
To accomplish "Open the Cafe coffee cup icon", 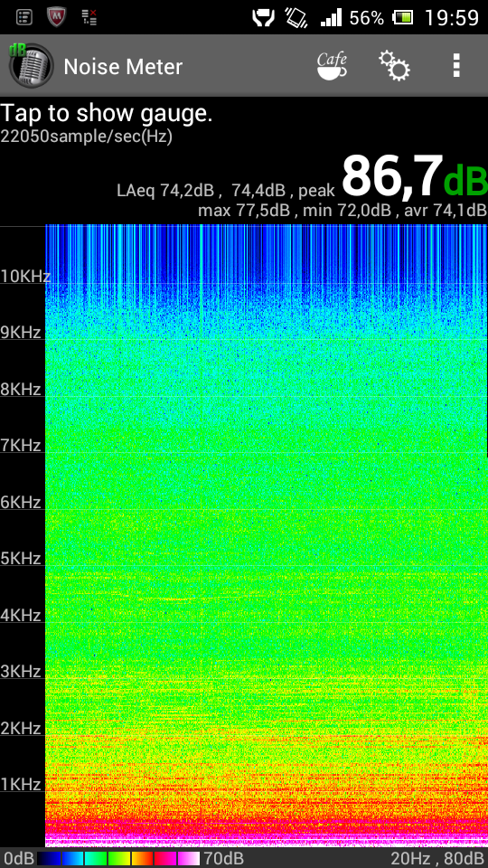I will (332, 66).
